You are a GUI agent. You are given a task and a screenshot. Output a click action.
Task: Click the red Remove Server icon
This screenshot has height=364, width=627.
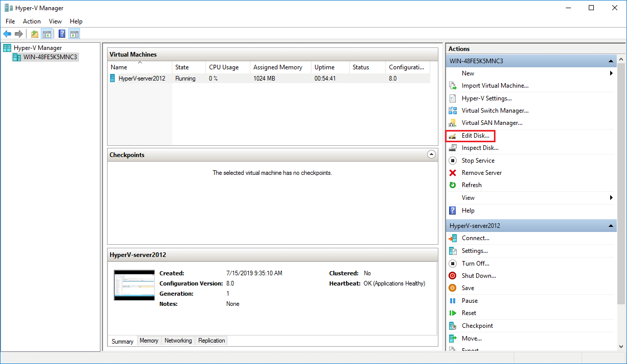click(452, 173)
